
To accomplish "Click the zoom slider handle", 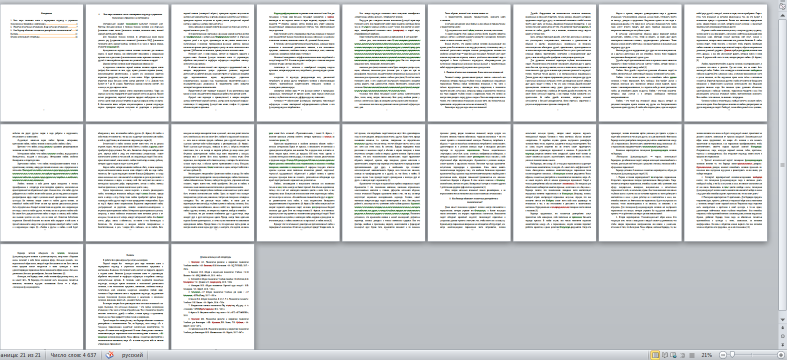I will tap(733, 355).
